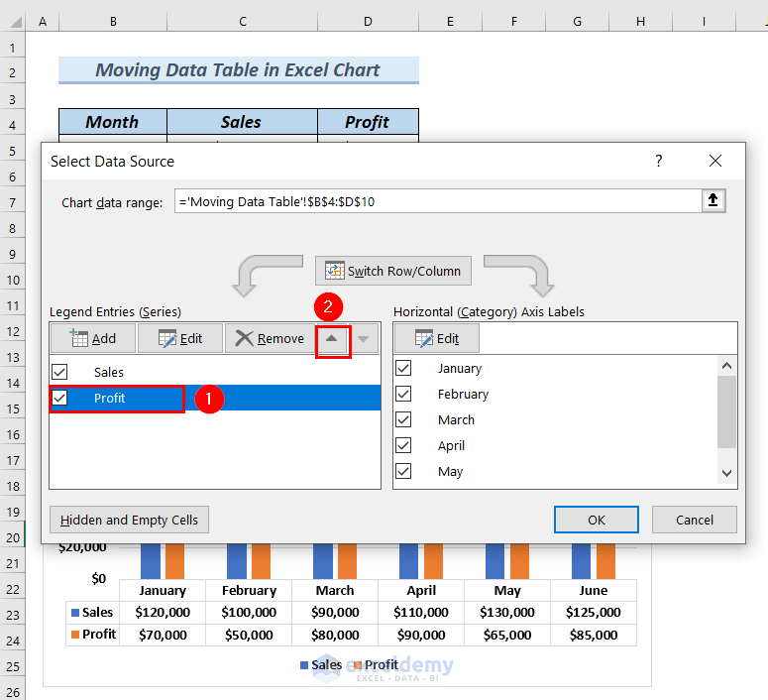Click the Sales entry in chart legend
This screenshot has width=768, height=700.
321,664
